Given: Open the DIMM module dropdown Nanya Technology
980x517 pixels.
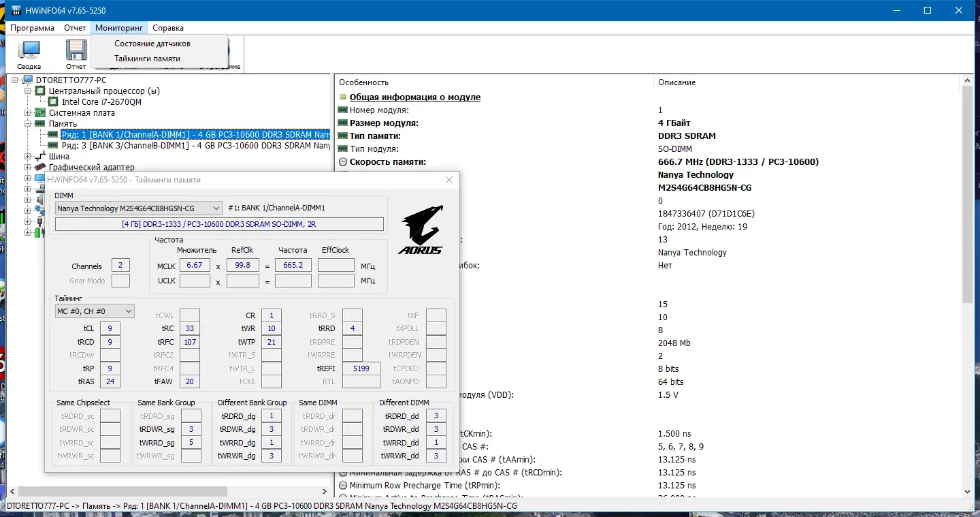Looking at the screenshot, I should pos(139,208).
